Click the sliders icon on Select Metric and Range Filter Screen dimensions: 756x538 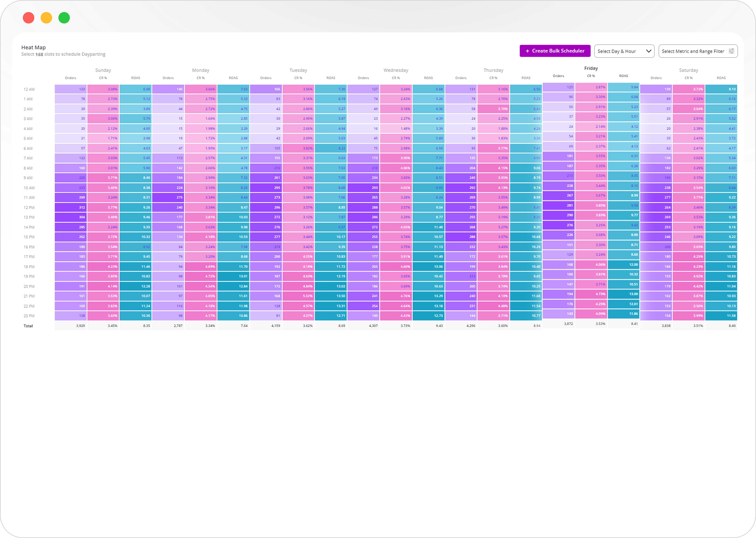coord(732,51)
